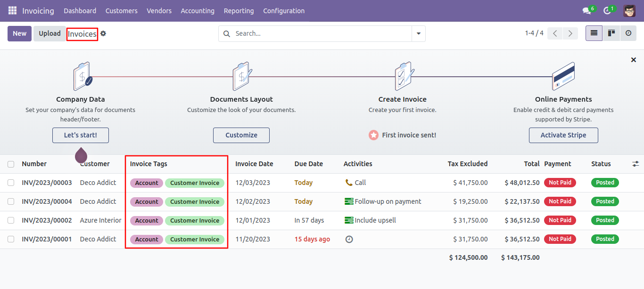The image size is (644, 289).
Task: Click the search magnifier icon
Action: click(227, 33)
